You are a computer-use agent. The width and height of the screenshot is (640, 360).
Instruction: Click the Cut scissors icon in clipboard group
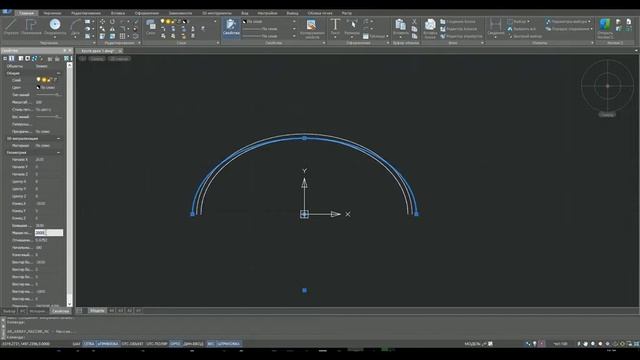tap(414, 22)
